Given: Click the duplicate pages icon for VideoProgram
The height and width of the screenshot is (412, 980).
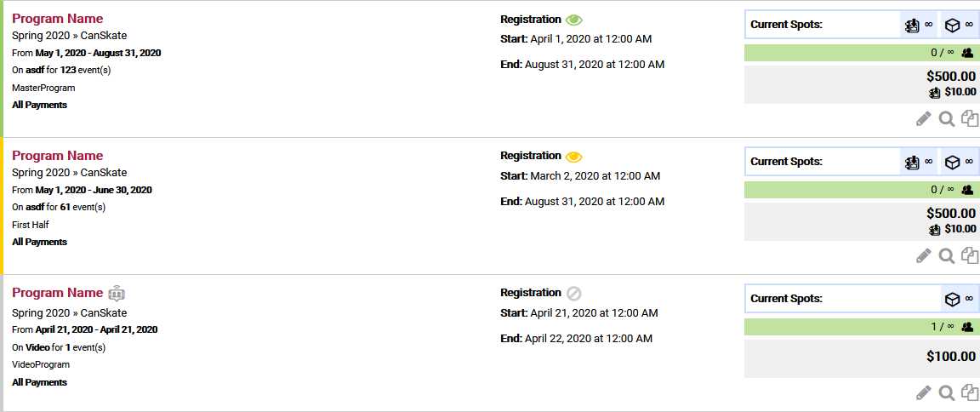Looking at the screenshot, I should (970, 392).
